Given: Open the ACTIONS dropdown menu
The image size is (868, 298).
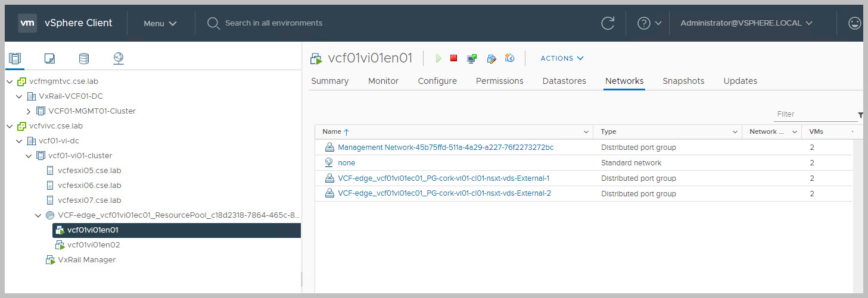Looking at the screenshot, I should point(562,58).
